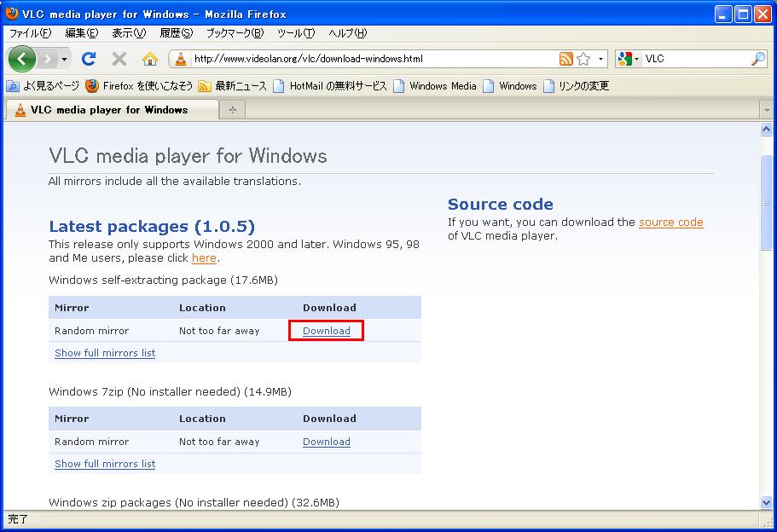
Task: Open the list all tabs dropdown
Action: pyautogui.click(x=767, y=110)
